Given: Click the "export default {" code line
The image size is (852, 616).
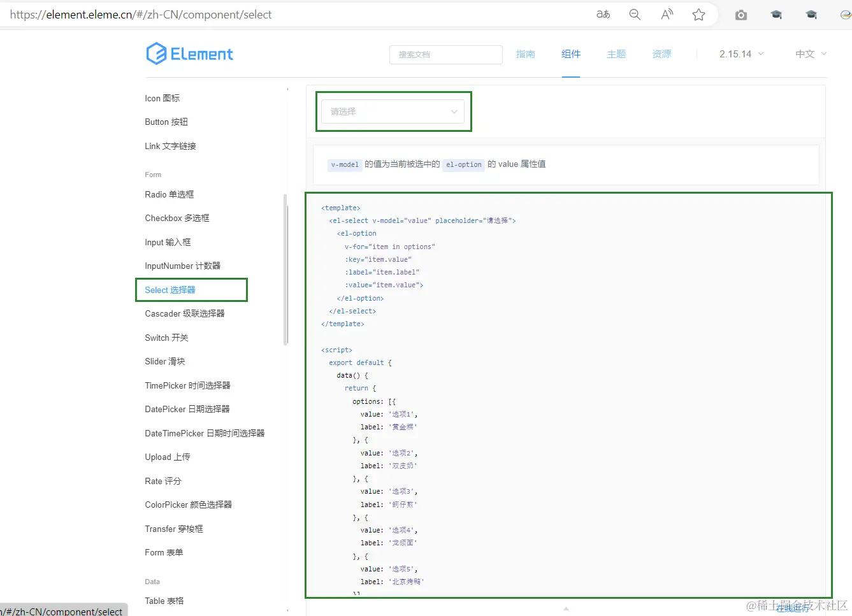Looking at the screenshot, I should coord(361,362).
